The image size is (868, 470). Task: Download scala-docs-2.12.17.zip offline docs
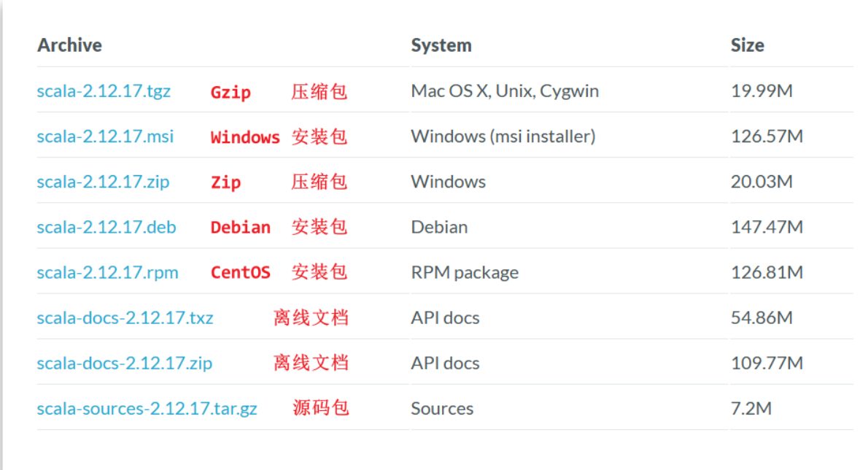point(125,363)
